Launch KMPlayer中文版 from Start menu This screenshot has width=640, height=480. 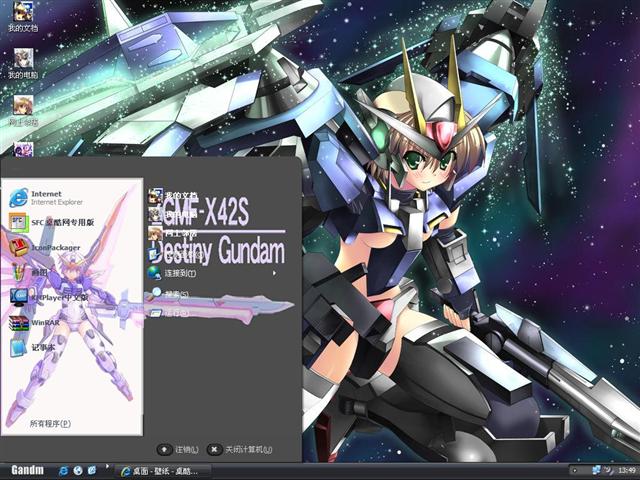[x=49, y=297]
